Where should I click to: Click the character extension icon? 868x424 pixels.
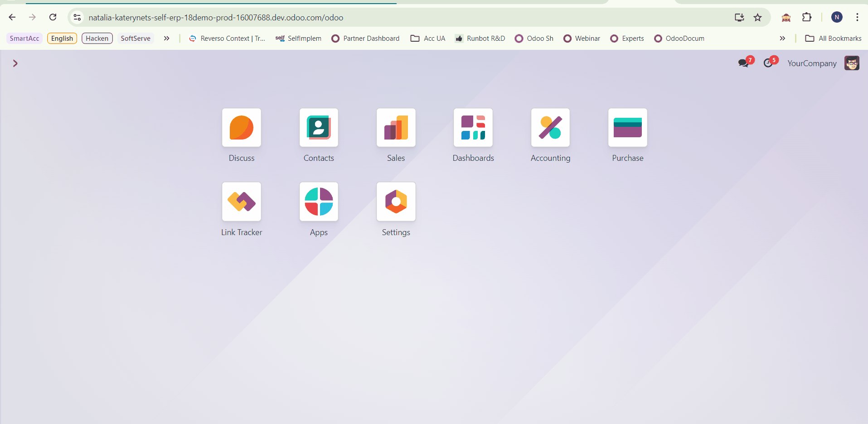point(786,17)
